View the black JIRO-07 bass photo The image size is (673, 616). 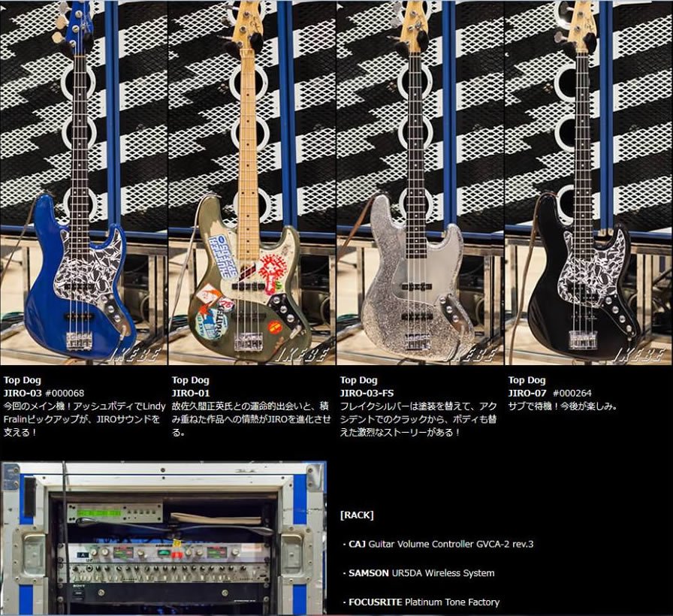(x=589, y=183)
